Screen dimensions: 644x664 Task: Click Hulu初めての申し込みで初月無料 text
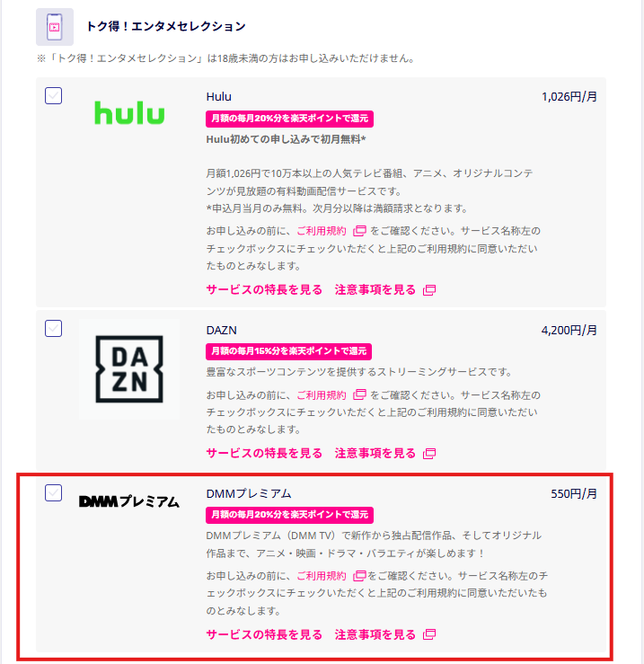(287, 139)
